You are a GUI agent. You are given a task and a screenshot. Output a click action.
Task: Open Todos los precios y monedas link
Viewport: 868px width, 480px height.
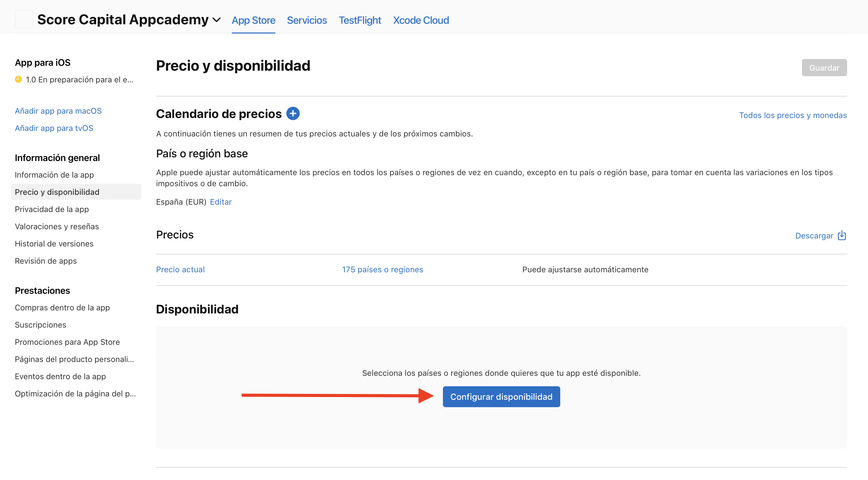pos(793,115)
